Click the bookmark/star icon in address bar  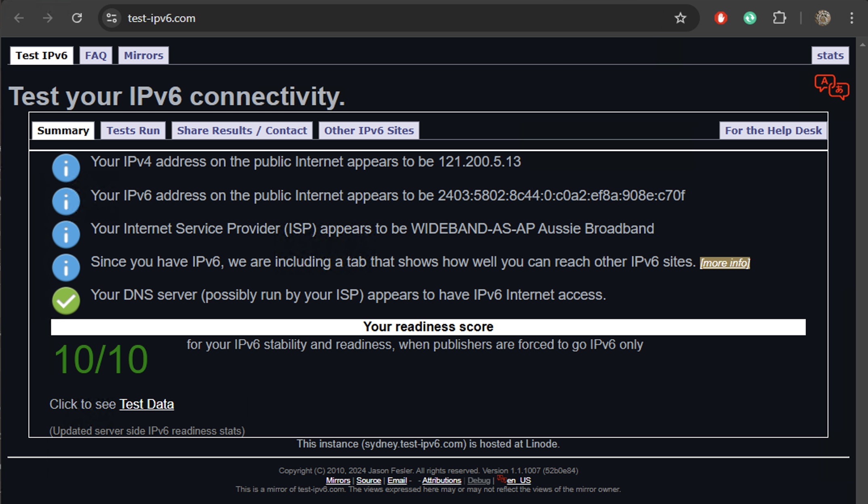[x=680, y=18]
